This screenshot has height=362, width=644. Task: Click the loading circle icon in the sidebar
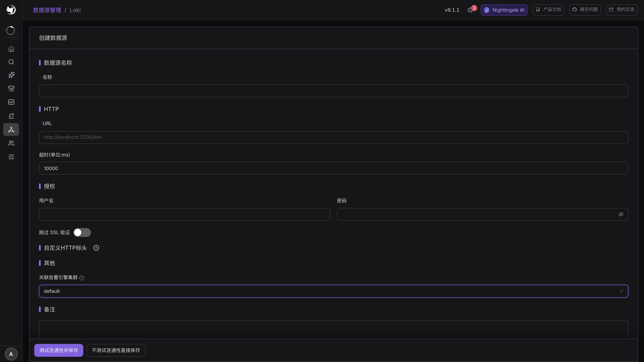[x=10, y=31]
